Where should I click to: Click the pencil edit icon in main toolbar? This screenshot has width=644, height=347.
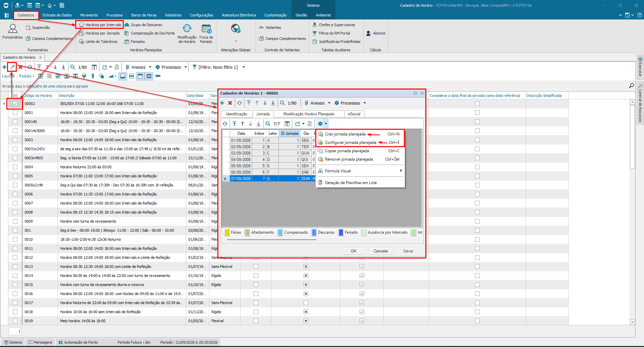(x=12, y=67)
